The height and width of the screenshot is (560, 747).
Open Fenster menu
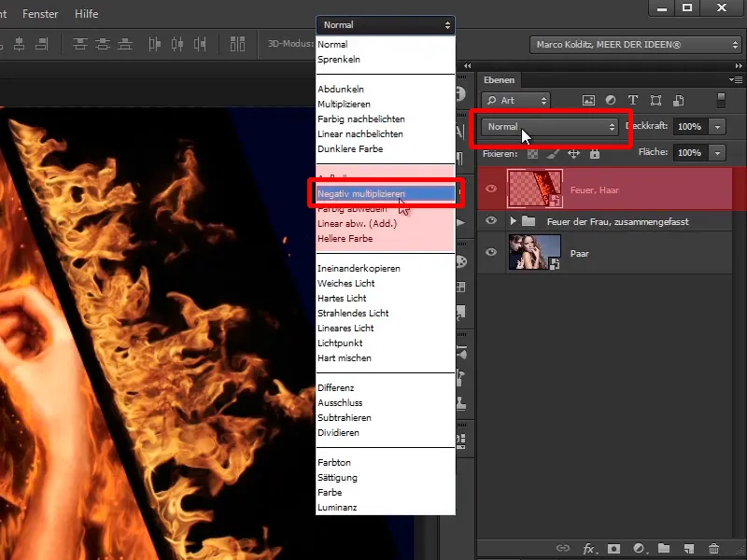pos(40,14)
